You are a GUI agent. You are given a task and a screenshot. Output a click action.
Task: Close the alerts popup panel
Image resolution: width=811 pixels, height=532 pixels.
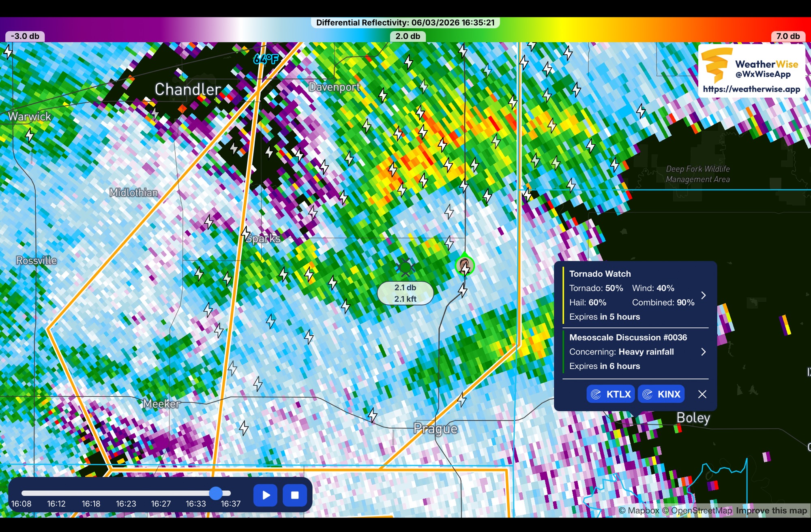click(702, 394)
